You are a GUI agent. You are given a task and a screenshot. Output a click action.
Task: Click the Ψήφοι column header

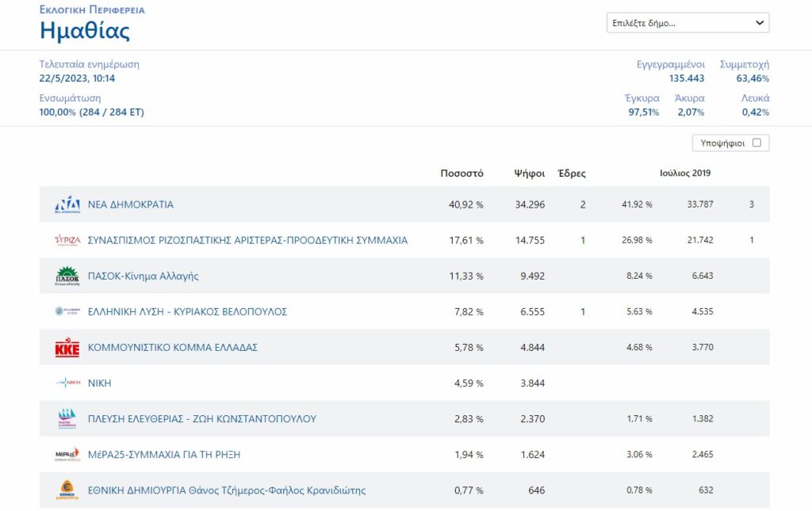click(529, 173)
